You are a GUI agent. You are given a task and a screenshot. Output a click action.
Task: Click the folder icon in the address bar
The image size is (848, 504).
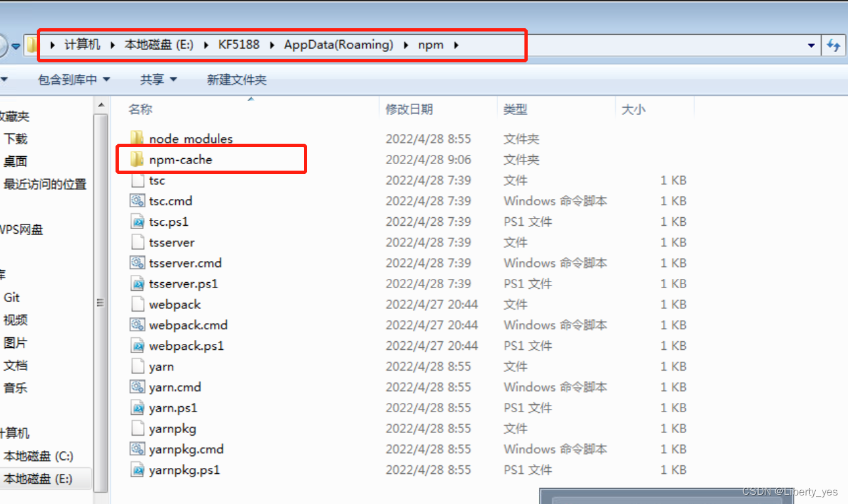pyautogui.click(x=32, y=45)
